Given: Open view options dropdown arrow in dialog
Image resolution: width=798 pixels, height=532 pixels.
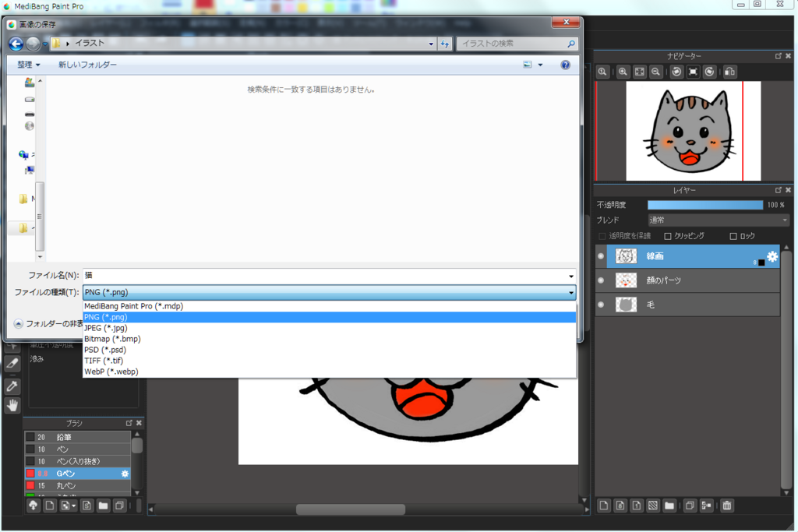Looking at the screenshot, I should (x=541, y=65).
